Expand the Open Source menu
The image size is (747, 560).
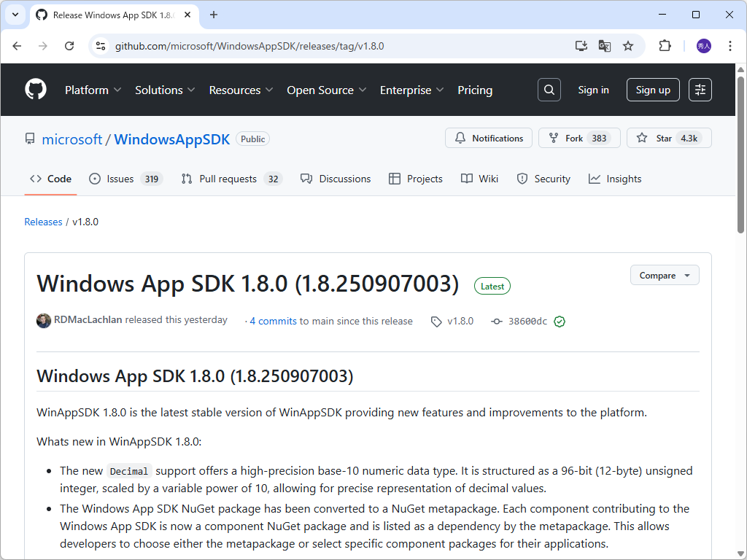(x=326, y=90)
